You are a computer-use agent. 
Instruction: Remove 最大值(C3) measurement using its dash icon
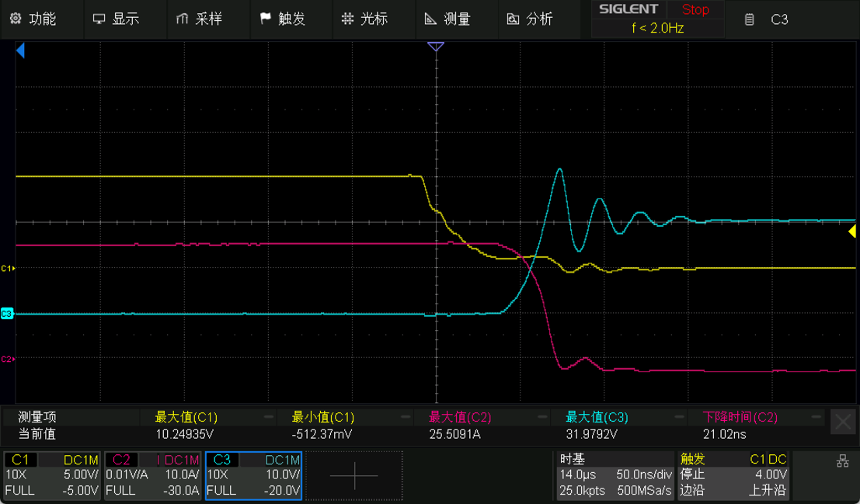(x=680, y=417)
